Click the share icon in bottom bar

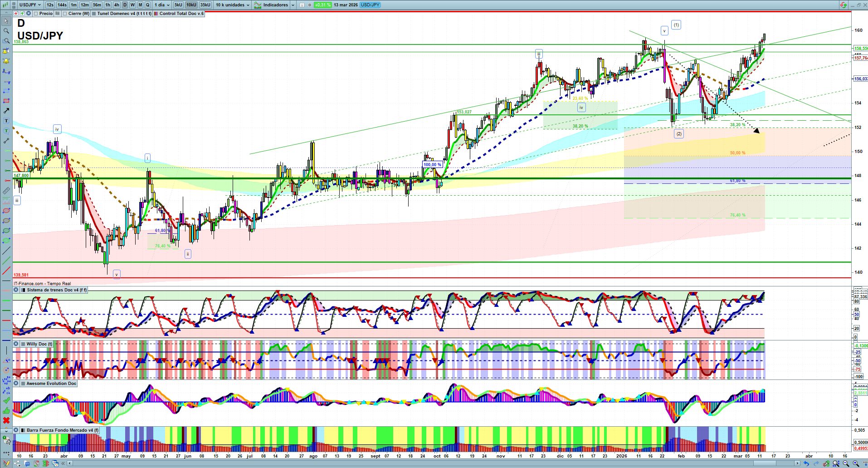17,463
